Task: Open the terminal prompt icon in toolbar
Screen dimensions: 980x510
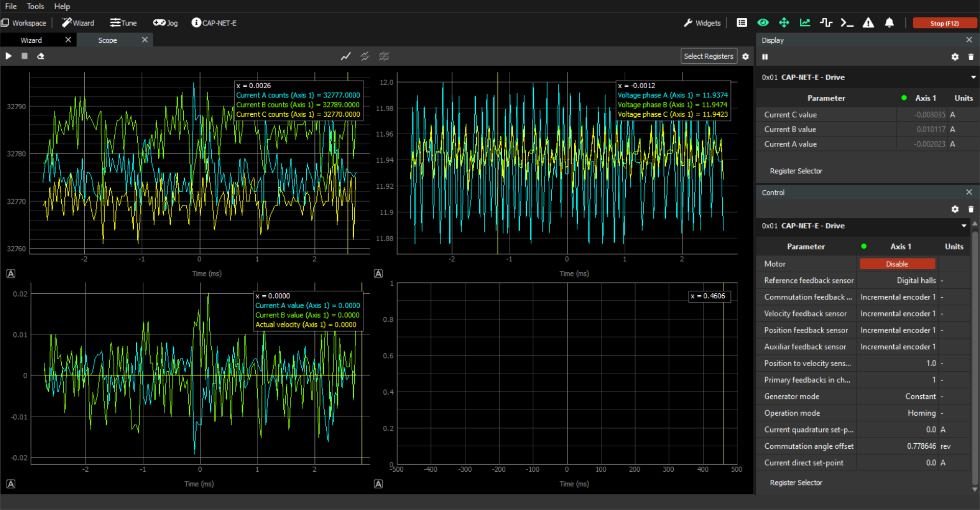Action: tap(847, 23)
